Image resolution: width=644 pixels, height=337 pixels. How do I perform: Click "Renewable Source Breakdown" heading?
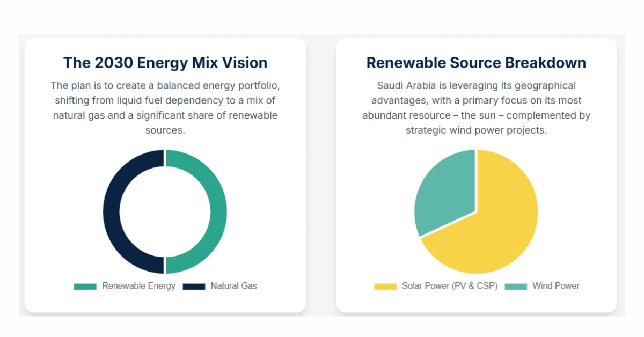pos(476,63)
